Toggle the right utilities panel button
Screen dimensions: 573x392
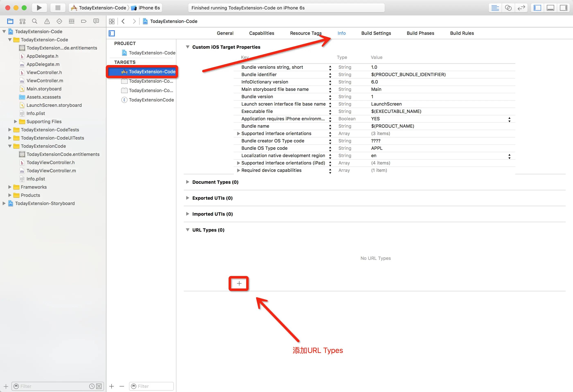point(563,8)
